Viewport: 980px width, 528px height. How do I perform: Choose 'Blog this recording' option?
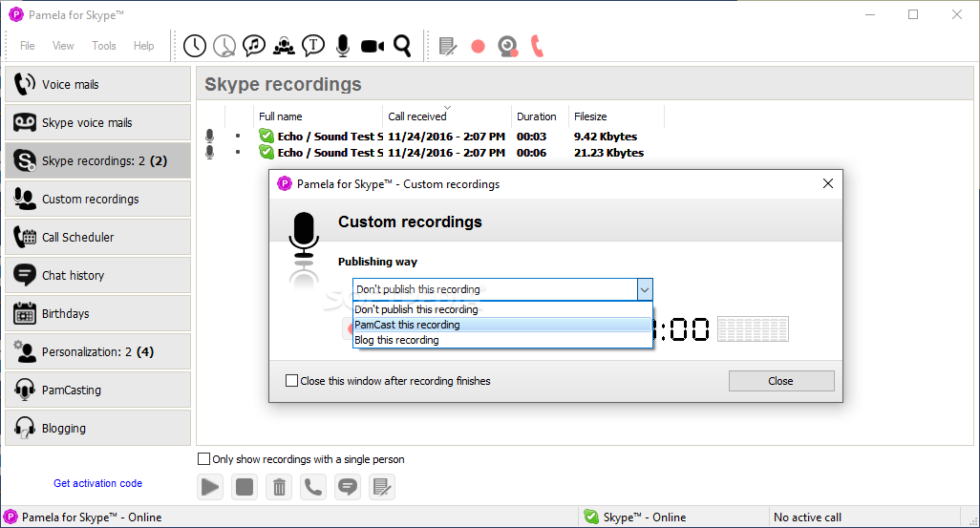click(x=502, y=340)
